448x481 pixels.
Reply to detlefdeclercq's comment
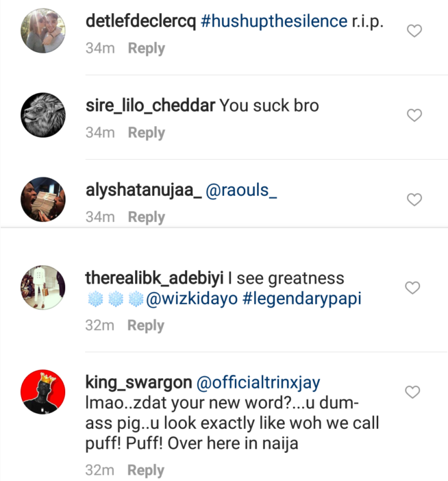[x=147, y=49]
